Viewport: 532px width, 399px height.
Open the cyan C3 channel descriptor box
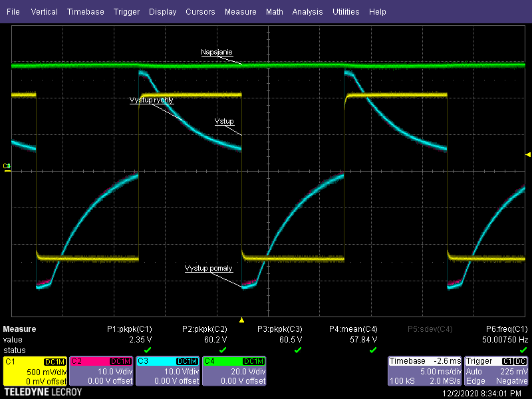[168, 371]
